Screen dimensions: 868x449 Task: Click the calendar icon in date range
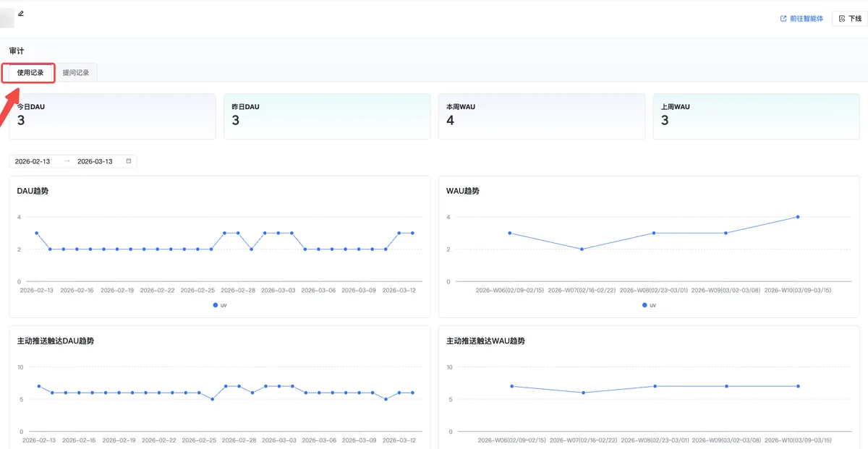(129, 161)
